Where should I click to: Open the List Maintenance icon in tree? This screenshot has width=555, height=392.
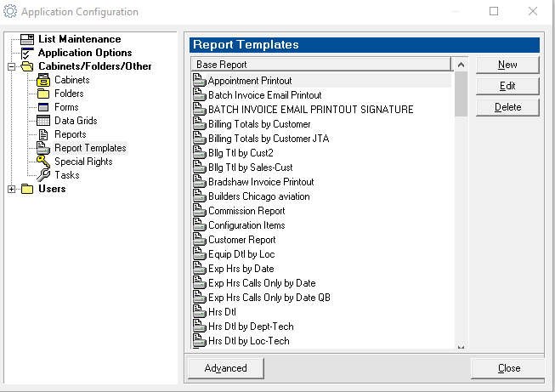pos(27,39)
